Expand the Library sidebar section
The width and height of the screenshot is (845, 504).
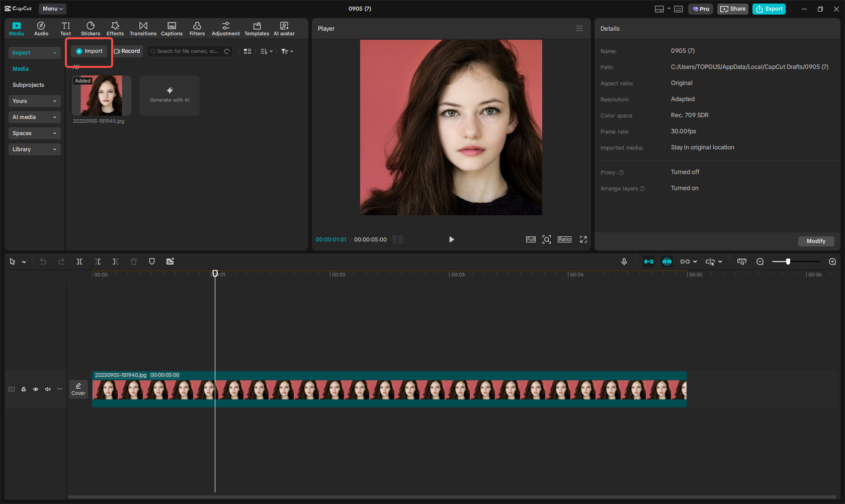[34, 149]
